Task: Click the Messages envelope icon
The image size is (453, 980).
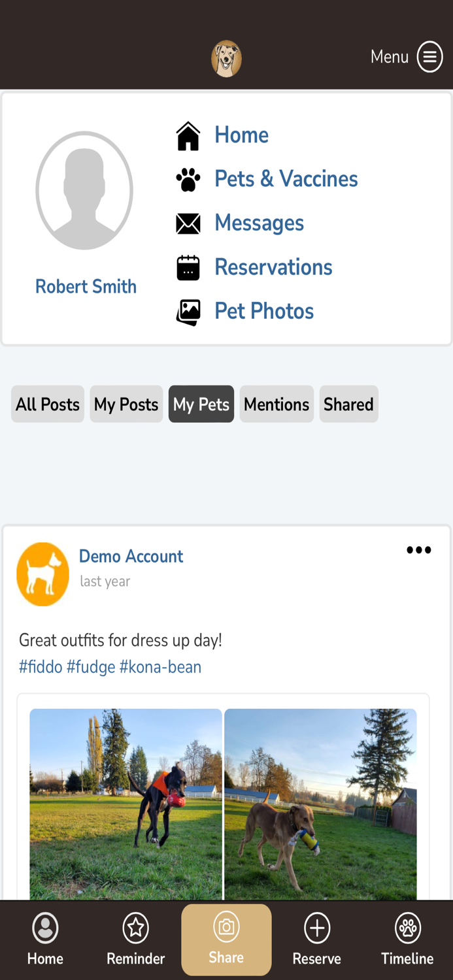Action: point(188,223)
